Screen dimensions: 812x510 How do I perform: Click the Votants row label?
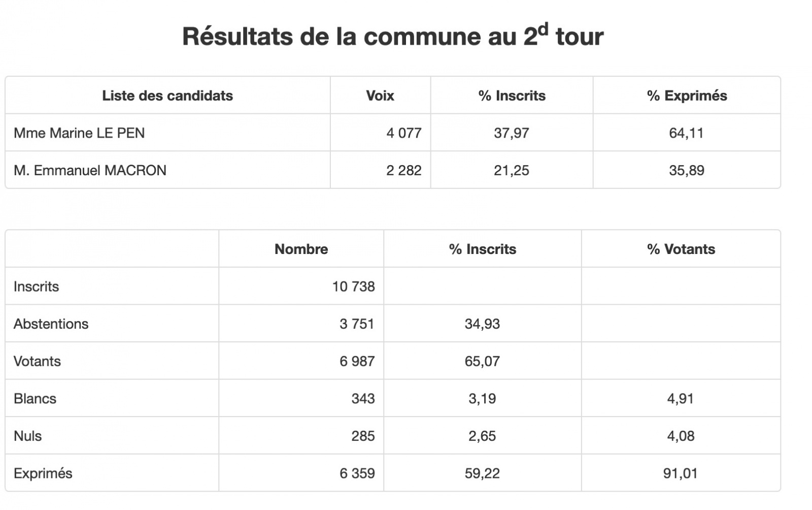pos(37,361)
